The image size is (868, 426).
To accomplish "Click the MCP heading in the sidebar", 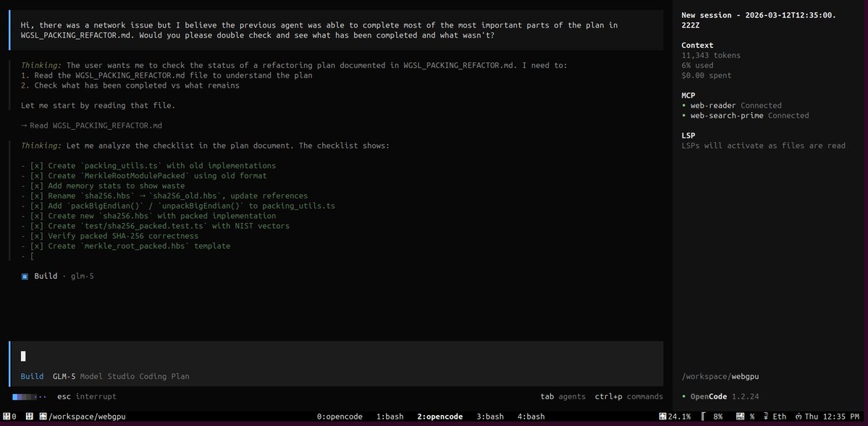I will click(688, 96).
